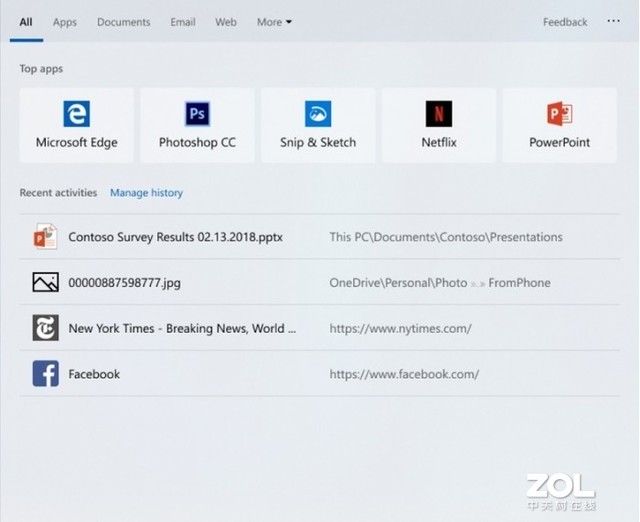This screenshot has width=640, height=522.
Task: Click the Netflix label text
Action: click(x=439, y=142)
